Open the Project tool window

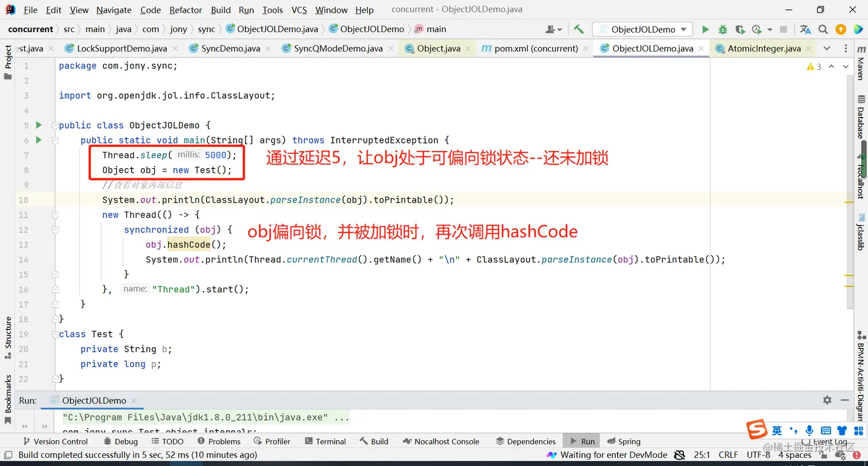tap(8, 62)
